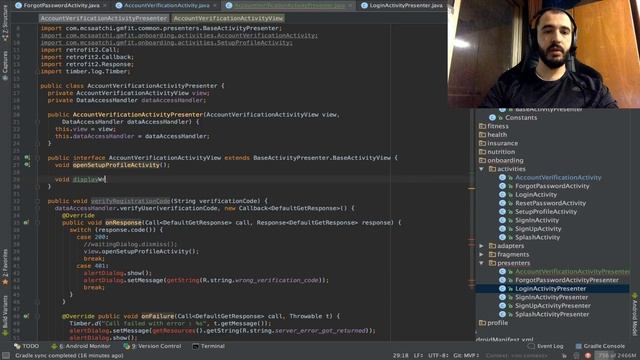Open SignInActivityPresenter in project tree

pyautogui.click(x=551, y=298)
